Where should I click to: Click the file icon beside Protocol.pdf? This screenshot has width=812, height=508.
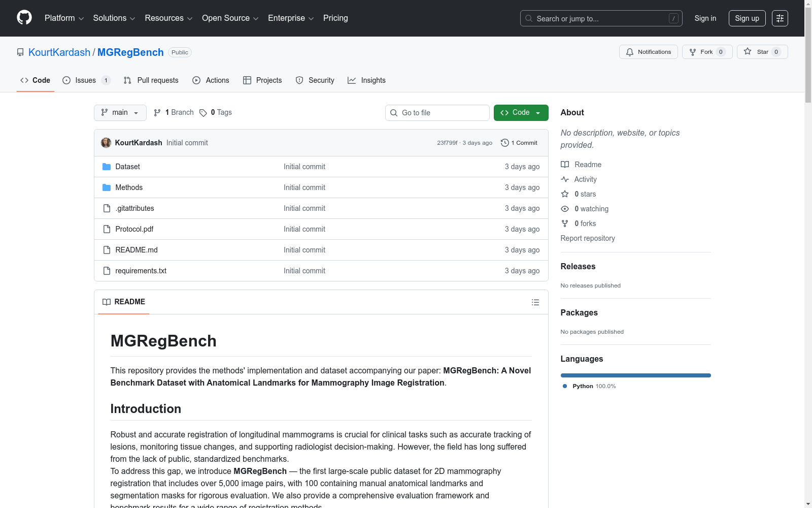[107, 229]
